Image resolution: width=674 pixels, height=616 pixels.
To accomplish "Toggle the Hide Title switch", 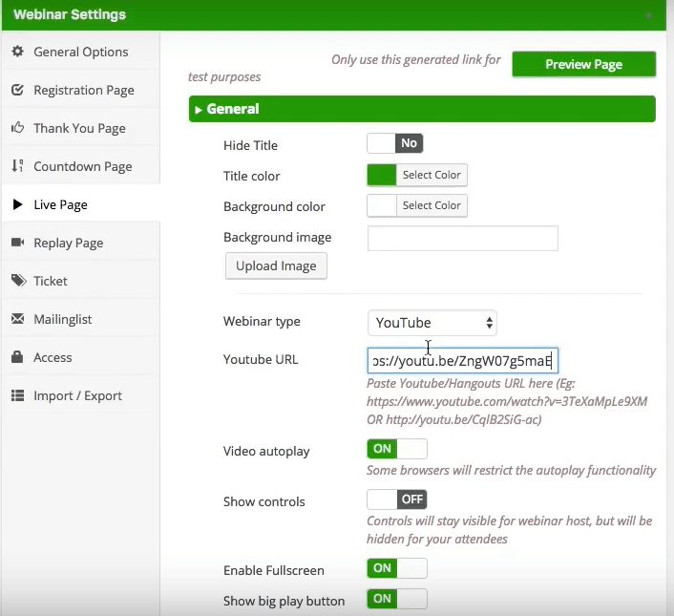I will (395, 143).
